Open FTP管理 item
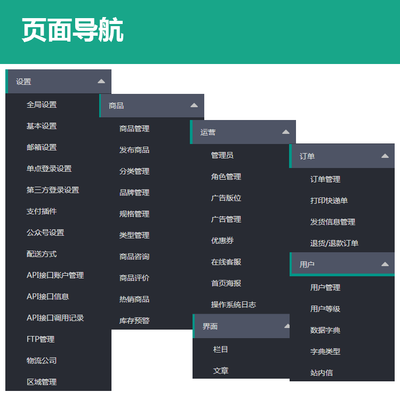The image size is (400, 400). 40,339
